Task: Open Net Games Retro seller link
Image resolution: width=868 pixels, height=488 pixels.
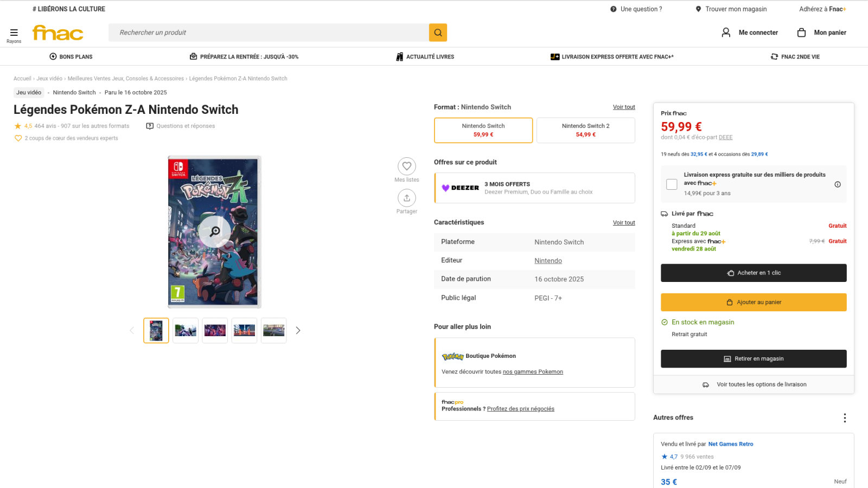Action: pos(731,444)
